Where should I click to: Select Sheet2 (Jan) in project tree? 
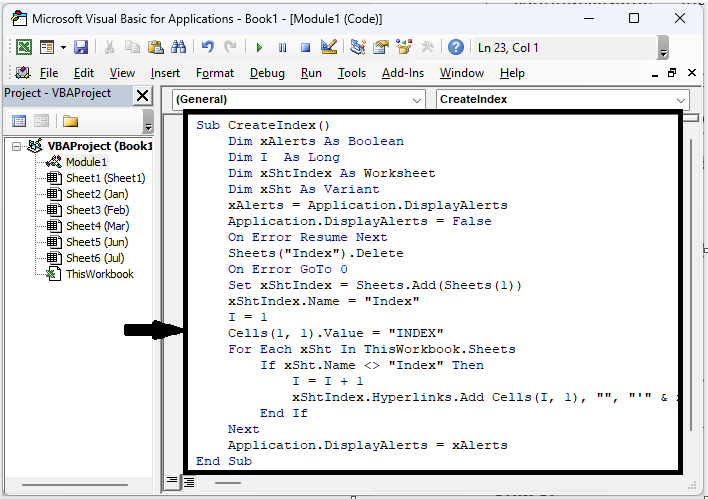97,194
